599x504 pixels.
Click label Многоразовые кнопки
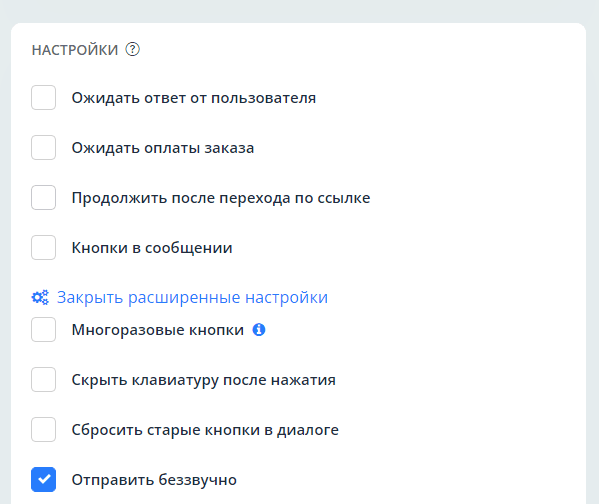coord(158,330)
